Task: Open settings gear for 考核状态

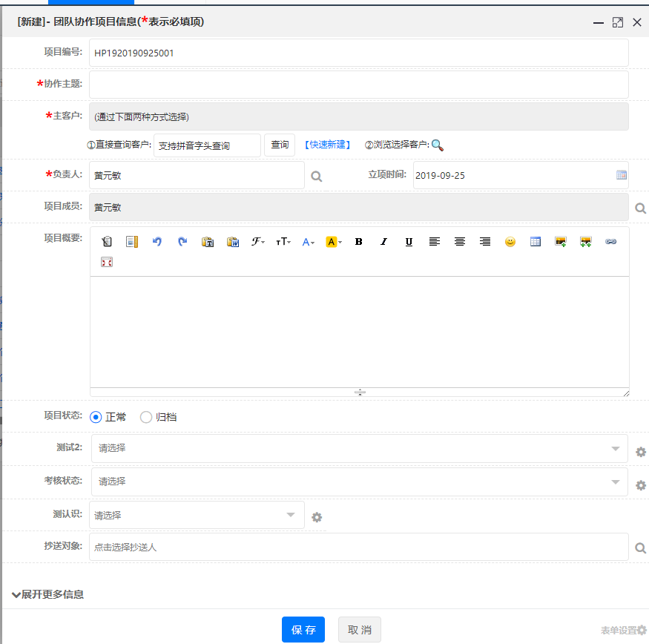Action: pos(641,485)
